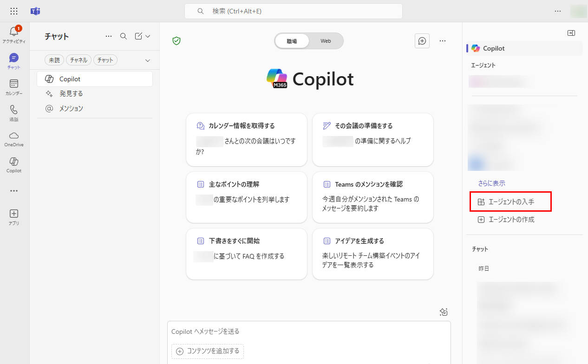The image size is (588, 364).
Task: Open the 通話 calls app
Action: tap(14, 113)
